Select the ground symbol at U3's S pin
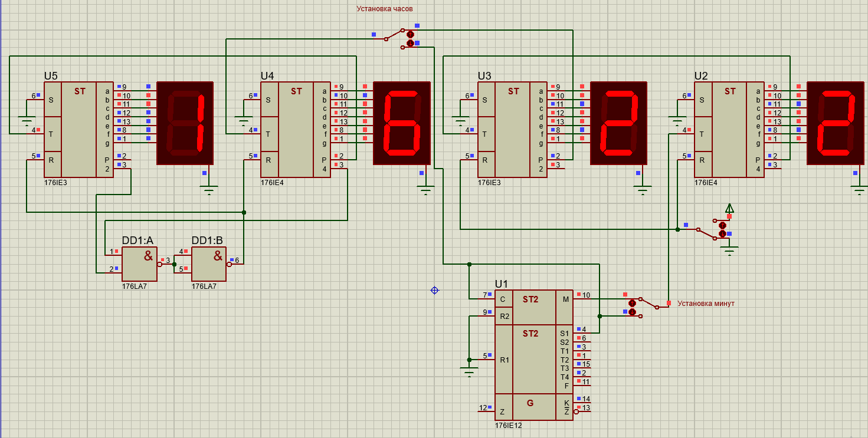The width and height of the screenshot is (868, 438). click(460, 121)
